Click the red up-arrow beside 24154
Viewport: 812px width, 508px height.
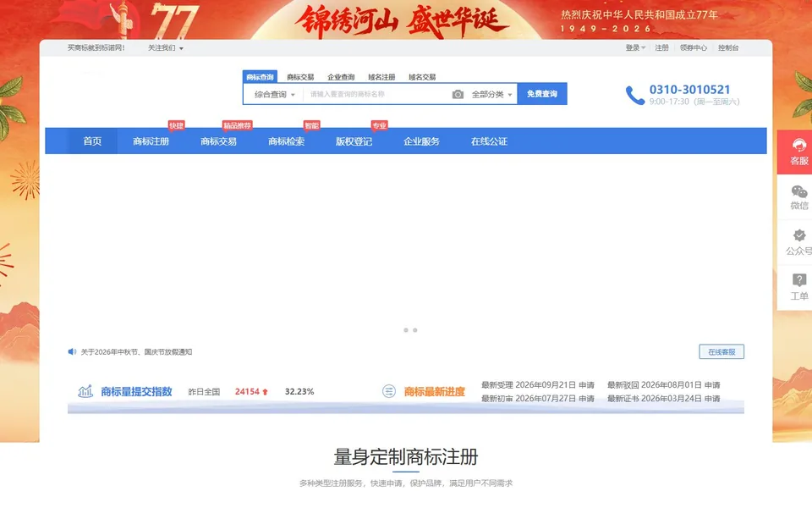265,392
